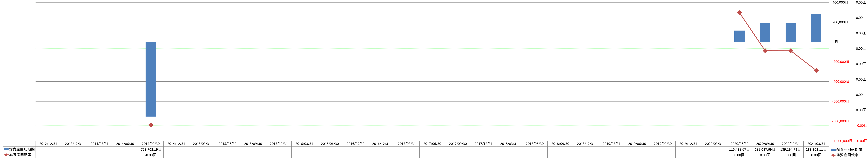868x158 pixels.
Task: Click the 2017/12/31 date header
Action: tap(484, 144)
